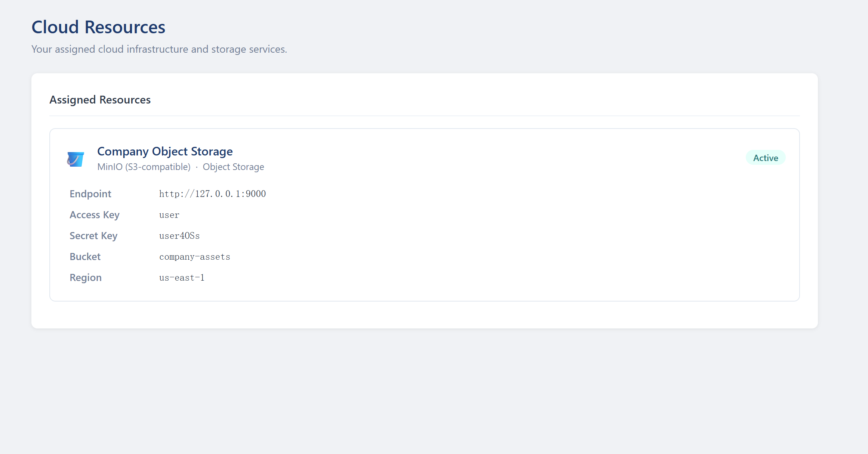Open the Company Object Storage title

click(165, 151)
